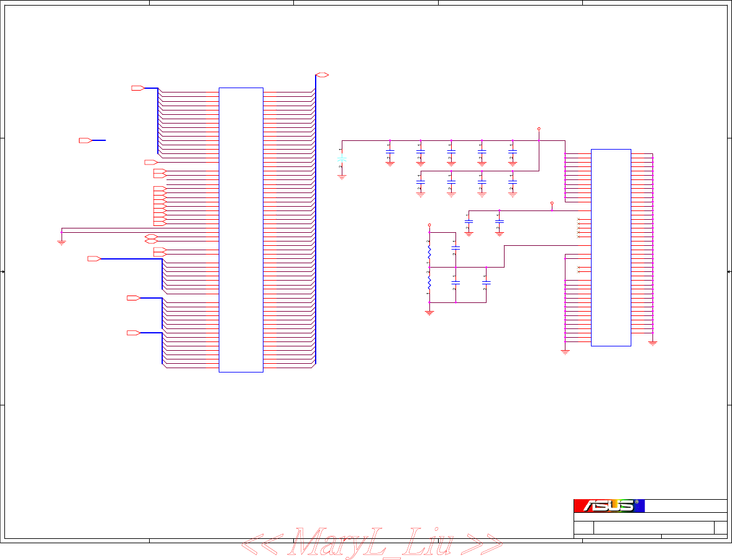Click ground symbol below the resistor divider

point(429,313)
